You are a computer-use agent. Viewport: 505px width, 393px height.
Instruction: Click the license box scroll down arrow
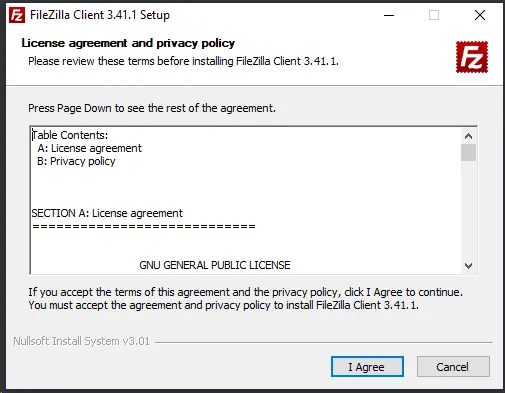(468, 266)
